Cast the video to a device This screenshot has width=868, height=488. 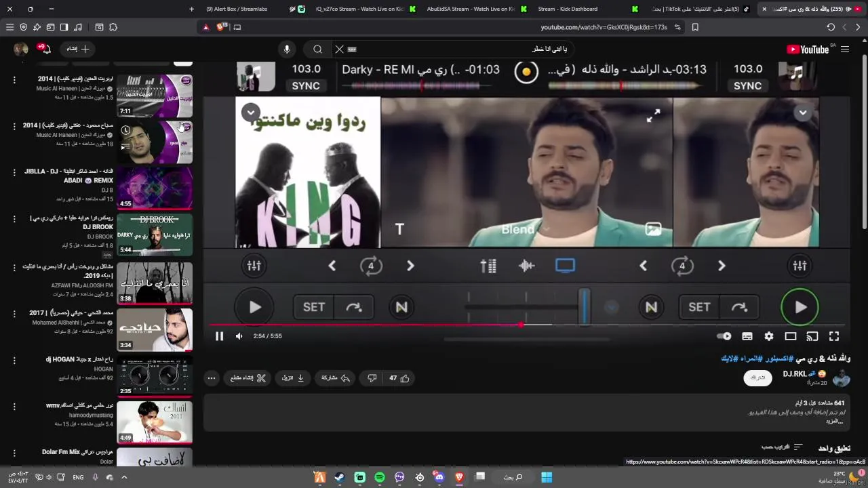pos(812,336)
